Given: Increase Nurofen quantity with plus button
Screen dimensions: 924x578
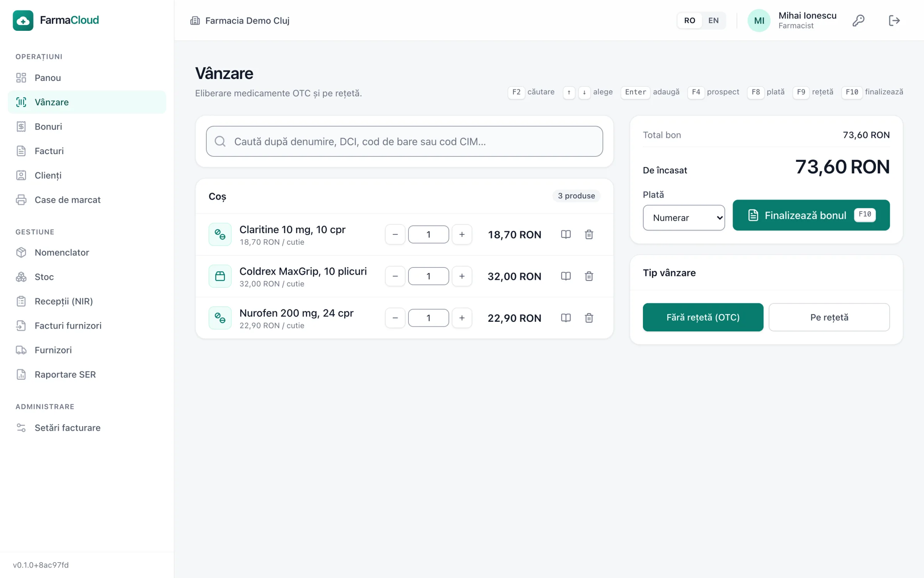Looking at the screenshot, I should [x=462, y=318].
